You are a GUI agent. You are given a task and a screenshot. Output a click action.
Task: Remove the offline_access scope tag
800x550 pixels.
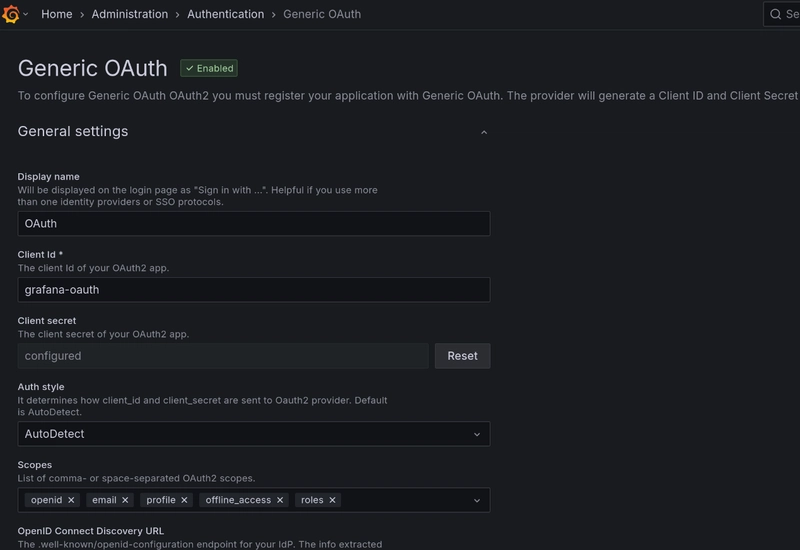tap(280, 501)
